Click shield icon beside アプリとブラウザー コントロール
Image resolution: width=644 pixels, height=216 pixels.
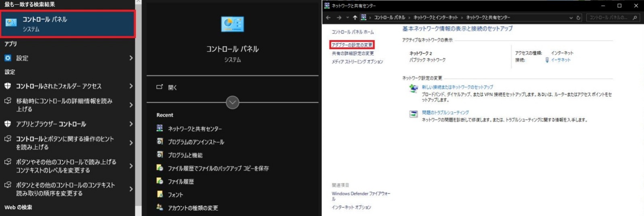pyautogui.click(x=8, y=124)
